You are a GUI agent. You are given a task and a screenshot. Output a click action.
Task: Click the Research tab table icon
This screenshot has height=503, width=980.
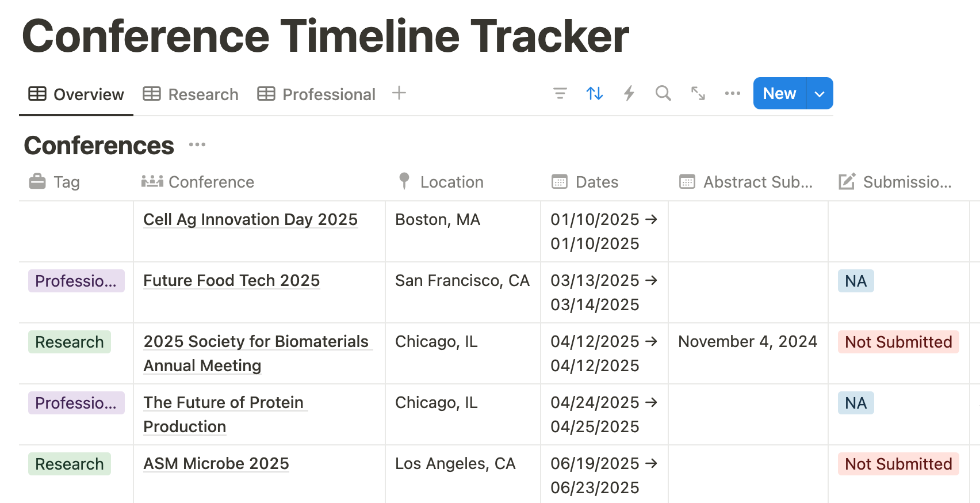pos(152,94)
